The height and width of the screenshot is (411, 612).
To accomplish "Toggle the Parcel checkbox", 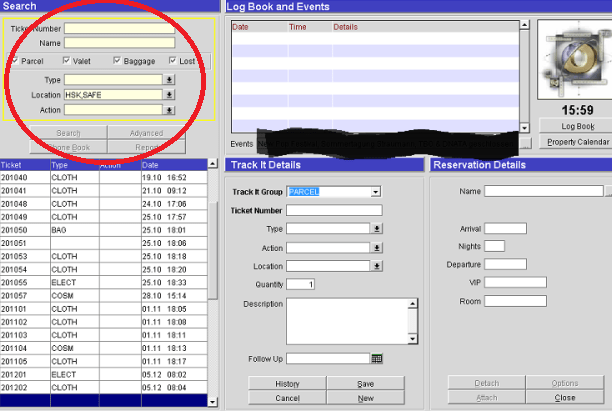I will coord(13,61).
